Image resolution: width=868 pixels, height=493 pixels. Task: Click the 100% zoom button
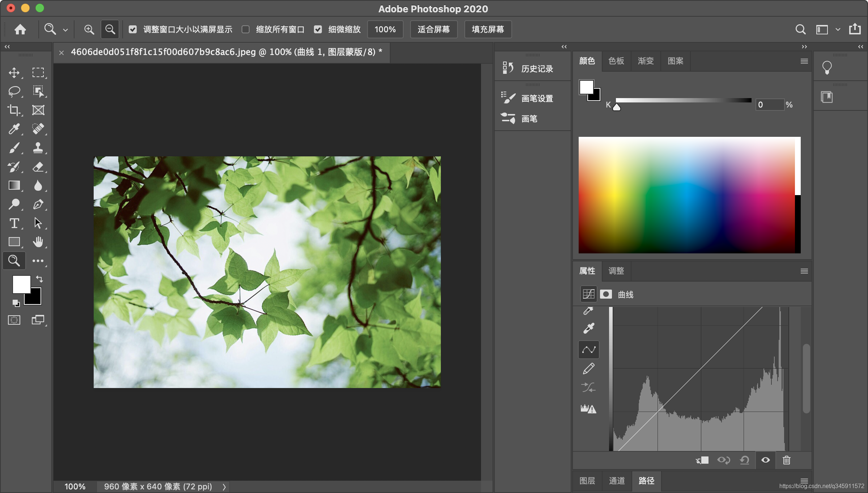(x=385, y=29)
